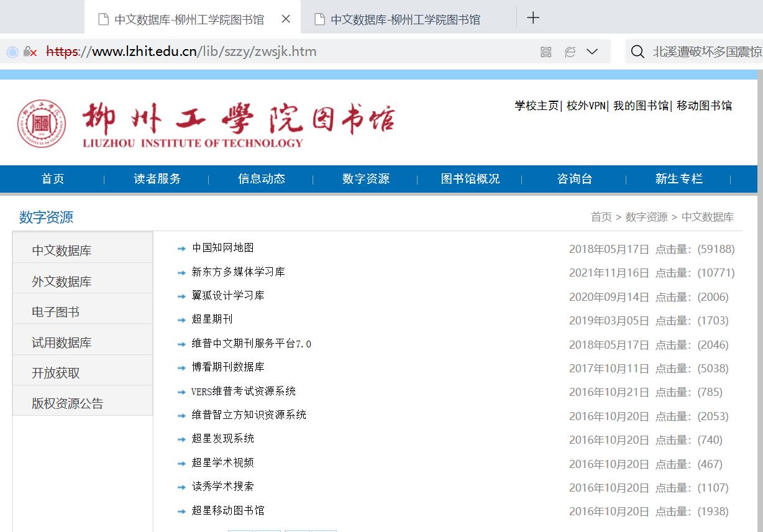Open the 新东方多媒体学习库 entry

coord(239,272)
